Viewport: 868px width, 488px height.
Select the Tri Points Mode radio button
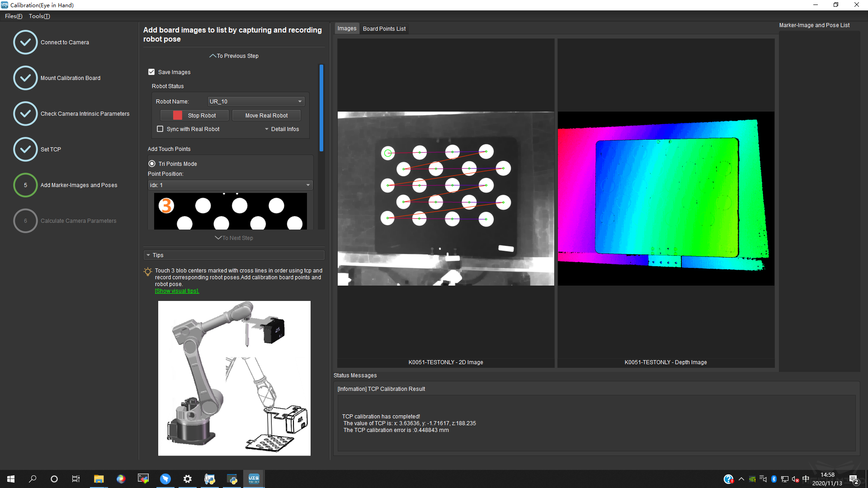tap(152, 164)
